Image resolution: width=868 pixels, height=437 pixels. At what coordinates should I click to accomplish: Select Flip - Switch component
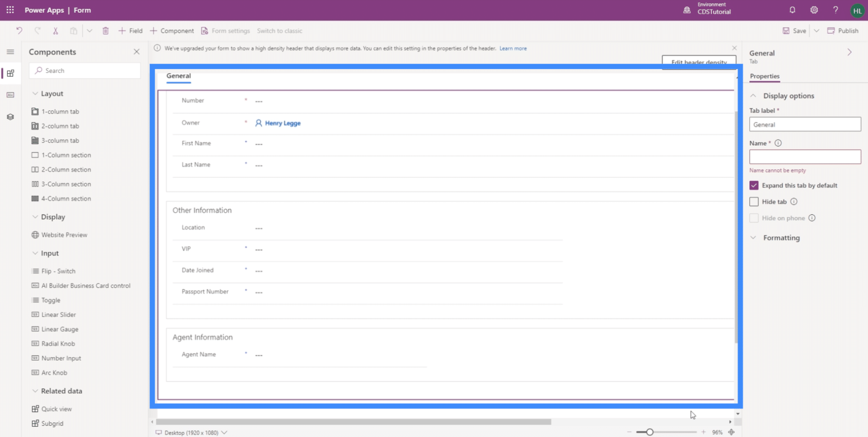pos(53,271)
